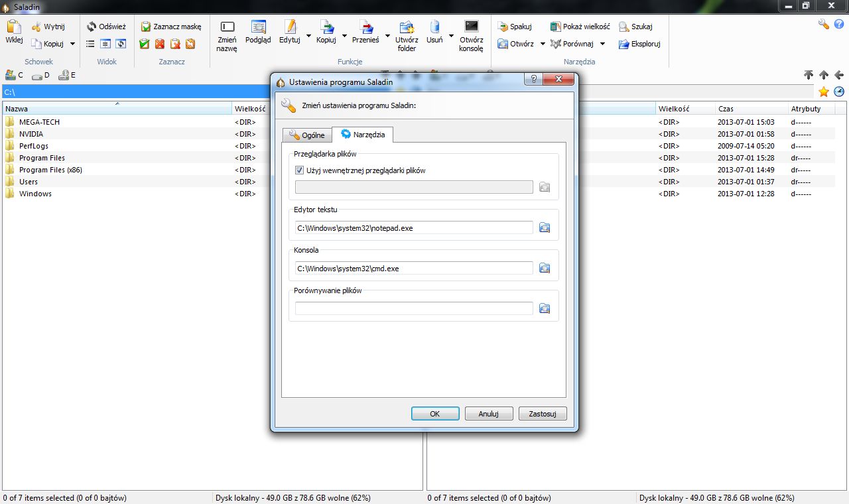Browse for file comparison tool
Viewport: 849px width, 504px height.
tap(545, 308)
